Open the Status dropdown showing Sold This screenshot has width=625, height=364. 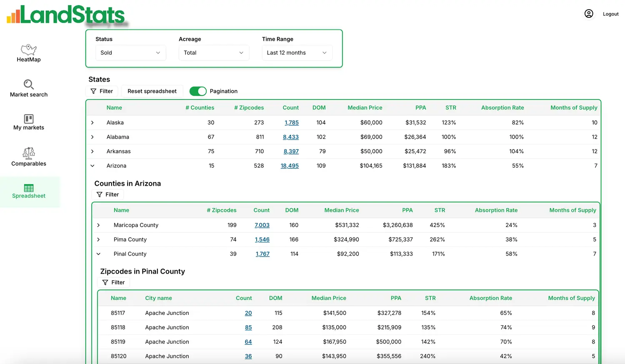(130, 53)
